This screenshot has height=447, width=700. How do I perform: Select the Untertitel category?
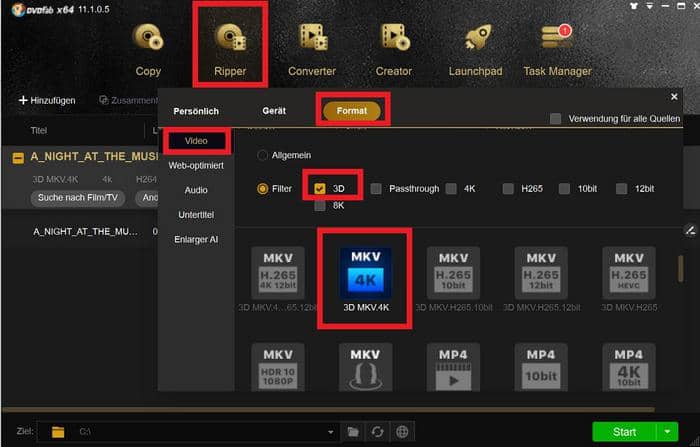196,214
